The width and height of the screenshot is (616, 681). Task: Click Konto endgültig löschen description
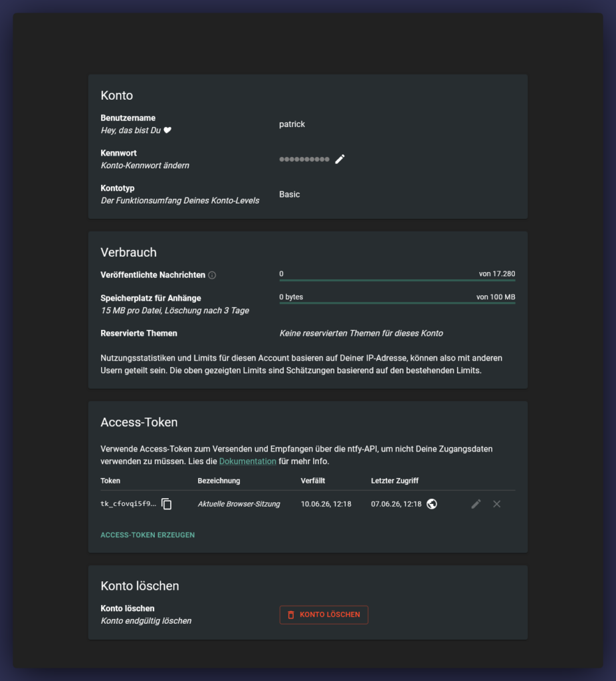(x=146, y=620)
